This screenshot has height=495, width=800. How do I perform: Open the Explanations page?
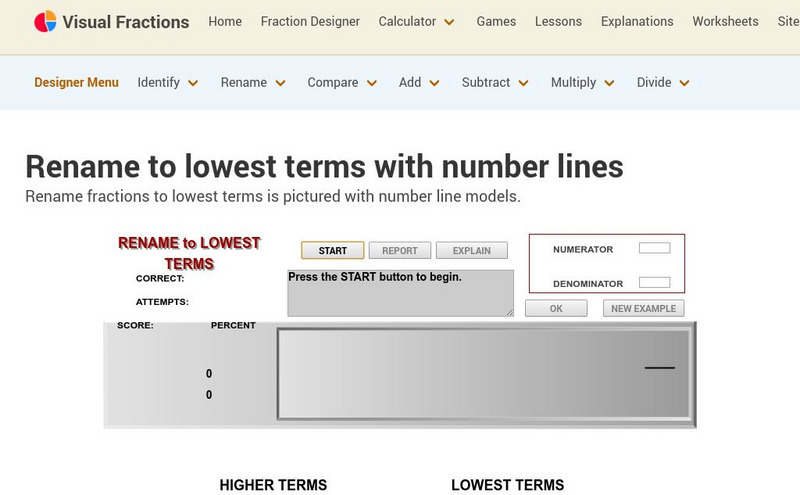pos(637,21)
